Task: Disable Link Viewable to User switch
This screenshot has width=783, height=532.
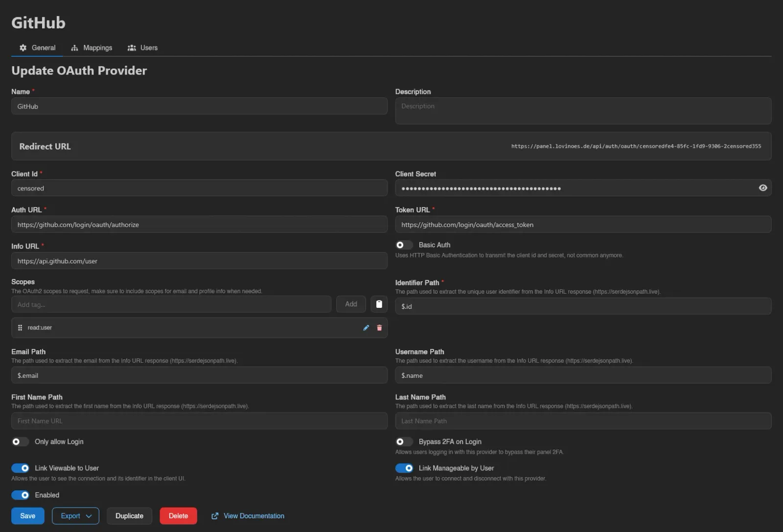Action: pos(20,468)
